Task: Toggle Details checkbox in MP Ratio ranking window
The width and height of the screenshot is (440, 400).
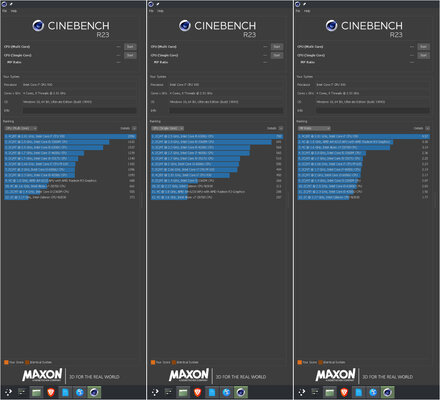Action: point(427,128)
